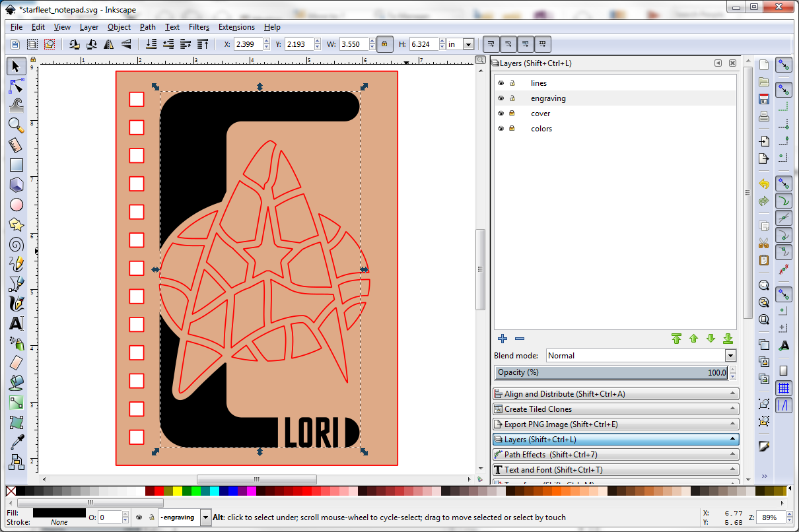Select the Tweak tool
Viewport: 799px width, 532px height.
point(17,104)
